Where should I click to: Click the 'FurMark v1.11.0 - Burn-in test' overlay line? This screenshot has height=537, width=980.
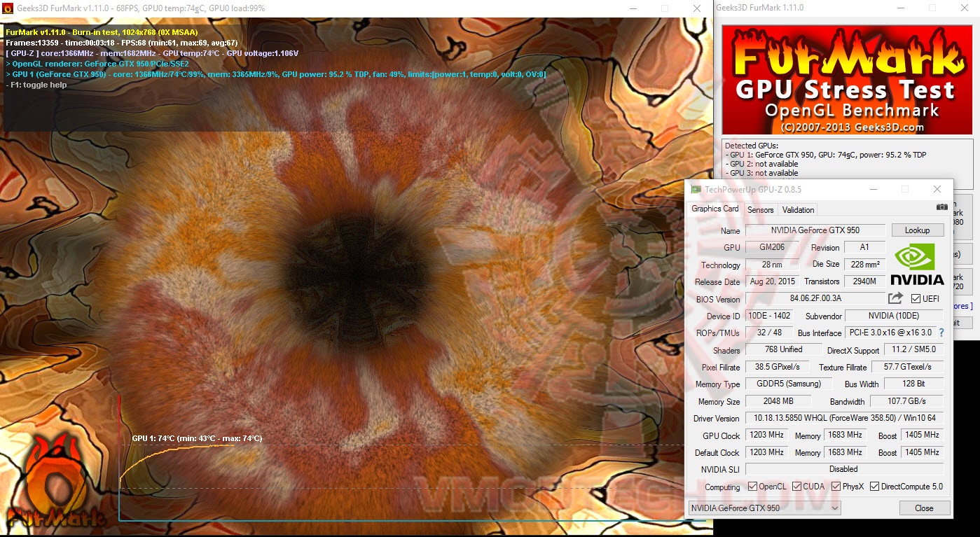click(102, 32)
